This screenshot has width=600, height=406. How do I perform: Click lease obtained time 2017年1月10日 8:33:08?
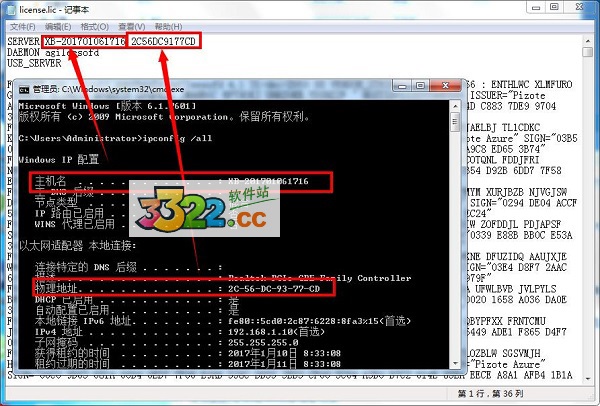pyautogui.click(x=284, y=353)
